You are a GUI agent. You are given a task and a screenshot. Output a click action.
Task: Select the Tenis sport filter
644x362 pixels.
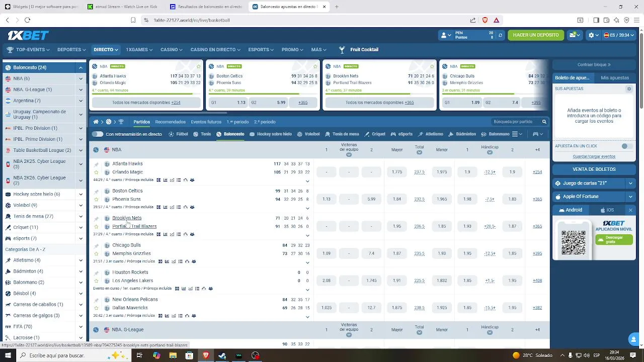pyautogui.click(x=202, y=134)
